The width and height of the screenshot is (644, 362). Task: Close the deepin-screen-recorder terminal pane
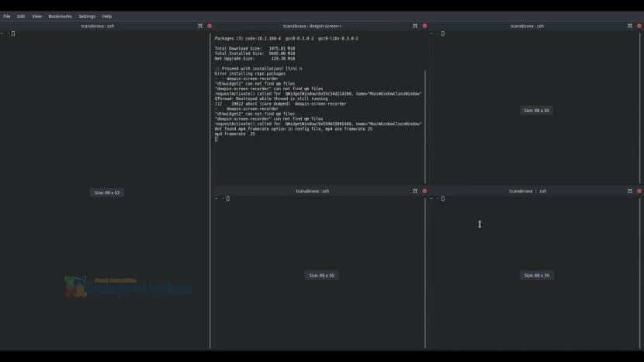click(x=424, y=26)
